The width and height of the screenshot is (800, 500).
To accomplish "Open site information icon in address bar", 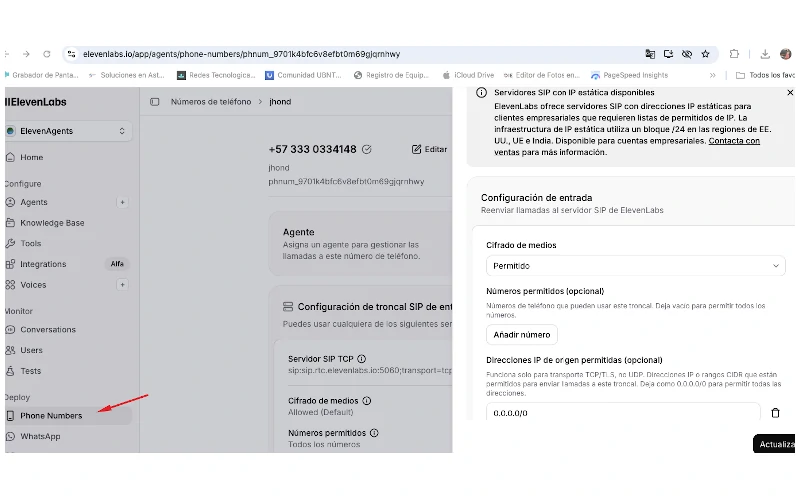I will pos(71,54).
